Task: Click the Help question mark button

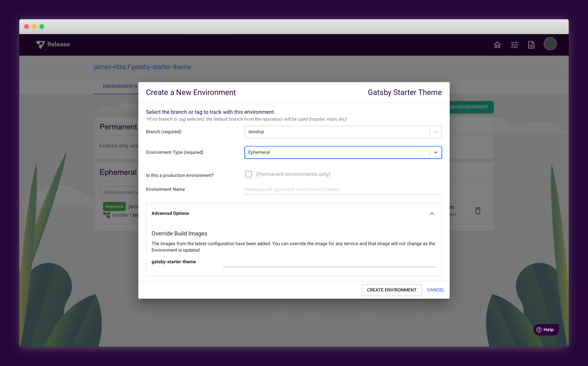Action: pos(546,329)
